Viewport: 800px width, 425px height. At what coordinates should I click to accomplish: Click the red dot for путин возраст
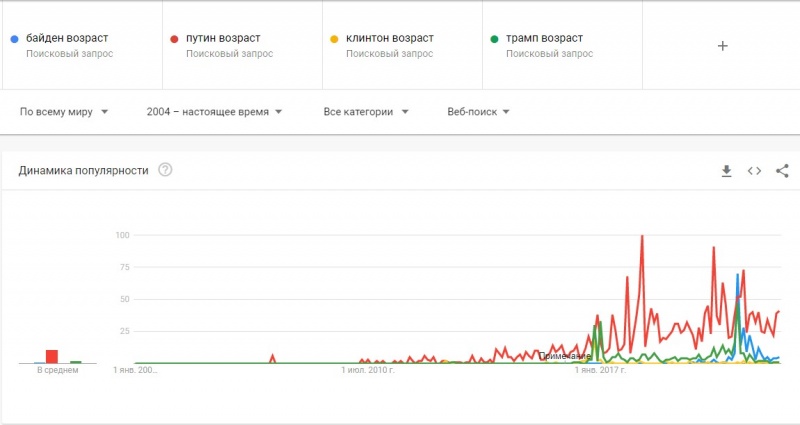click(x=175, y=39)
